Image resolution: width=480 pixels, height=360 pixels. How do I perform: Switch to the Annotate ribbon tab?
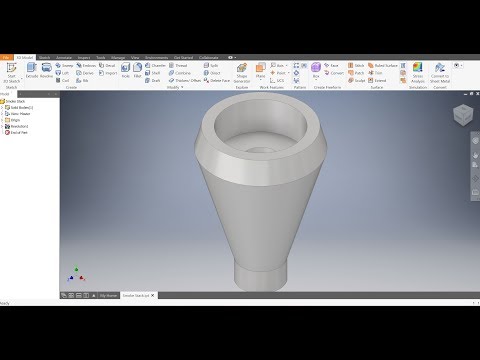coord(64,57)
